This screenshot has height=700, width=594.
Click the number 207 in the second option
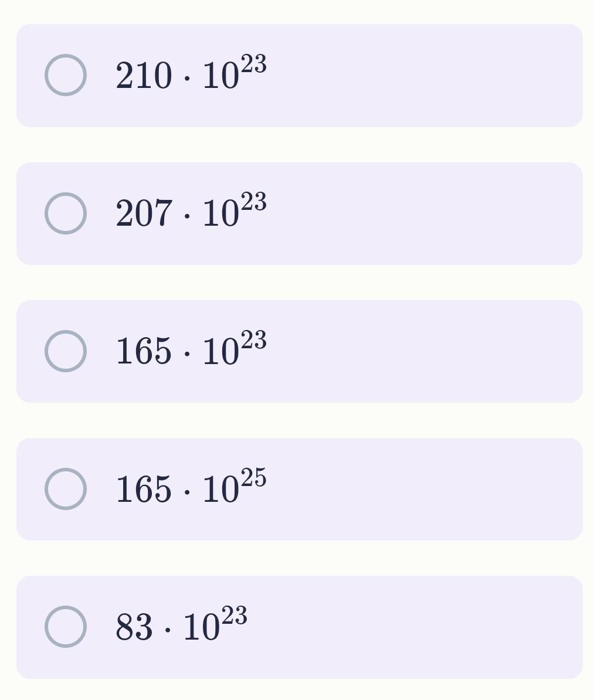tap(144, 214)
